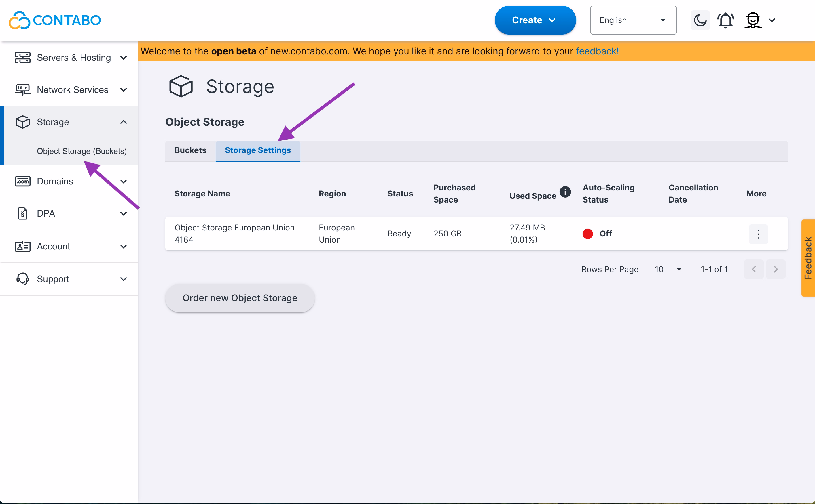This screenshot has height=504, width=815.
Task: Click the Domains .com icon
Action: 22,181
